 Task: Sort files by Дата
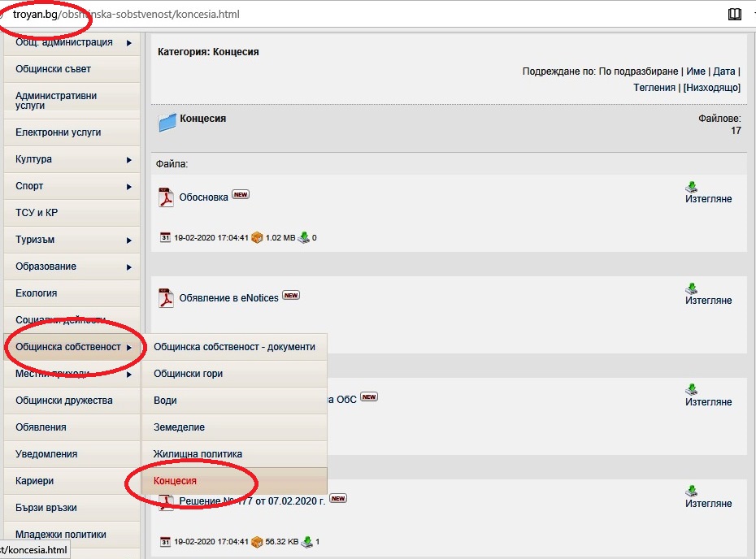723,71
